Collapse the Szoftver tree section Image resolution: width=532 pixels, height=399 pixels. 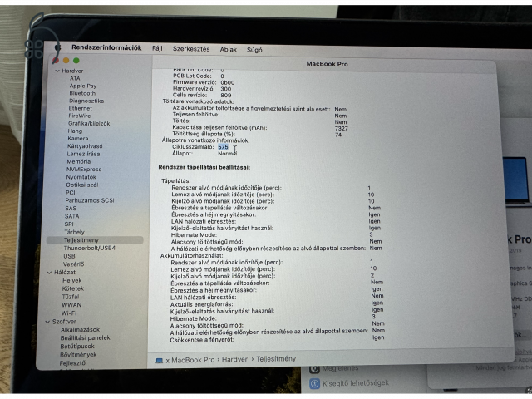[47, 322]
